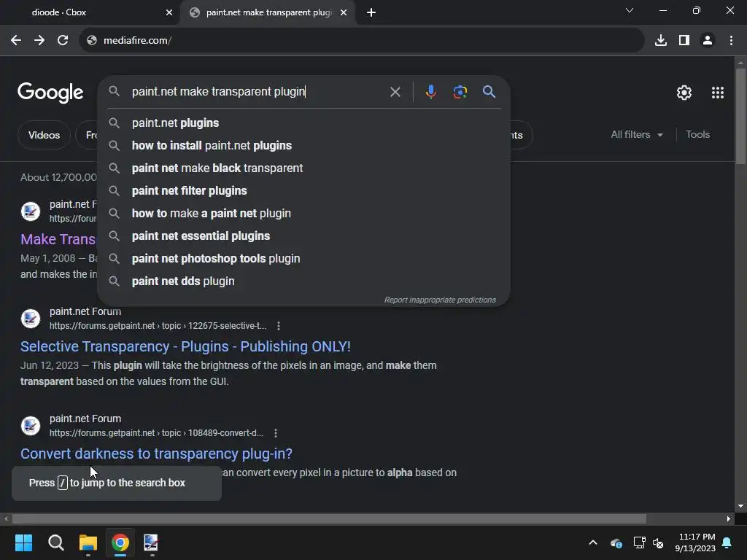Go back using the browser back arrow
Screen dimensions: 747x560
(x=16, y=41)
